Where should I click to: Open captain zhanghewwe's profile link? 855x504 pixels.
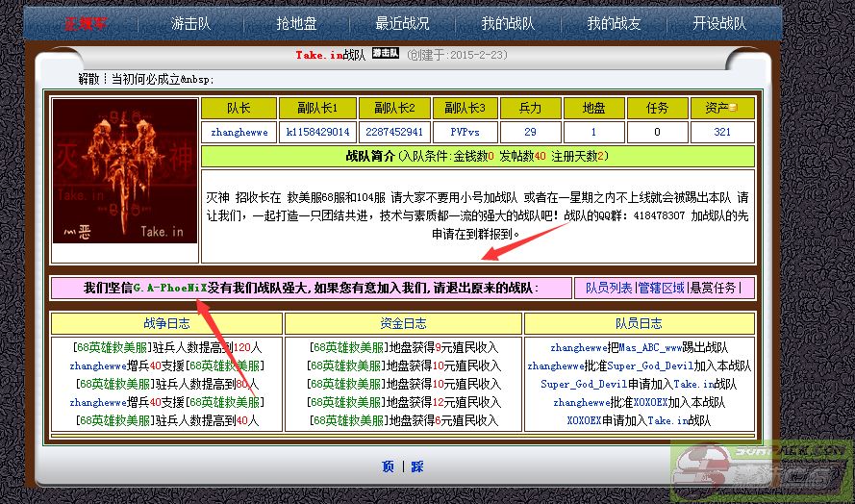pos(239,132)
